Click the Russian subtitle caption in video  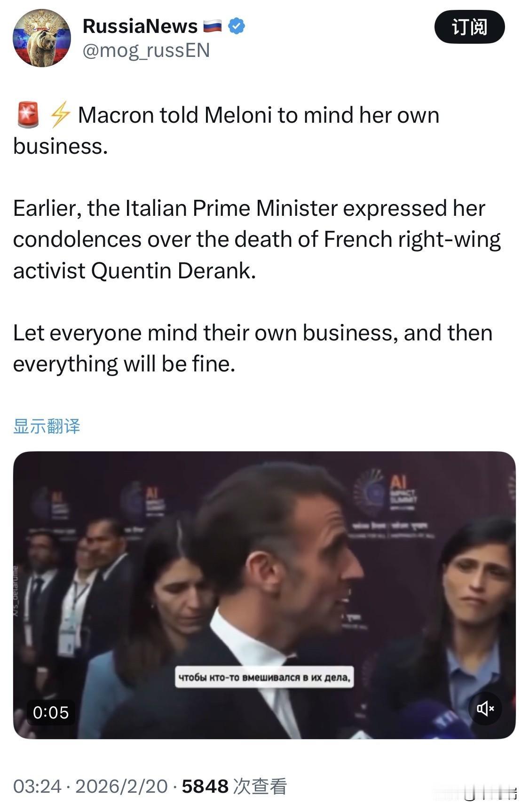[264, 678]
